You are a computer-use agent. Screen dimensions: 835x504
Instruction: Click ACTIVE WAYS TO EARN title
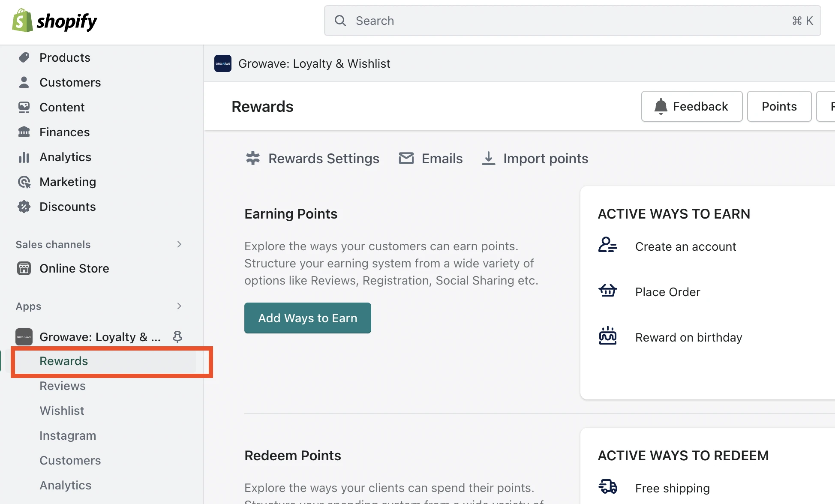[x=674, y=213]
